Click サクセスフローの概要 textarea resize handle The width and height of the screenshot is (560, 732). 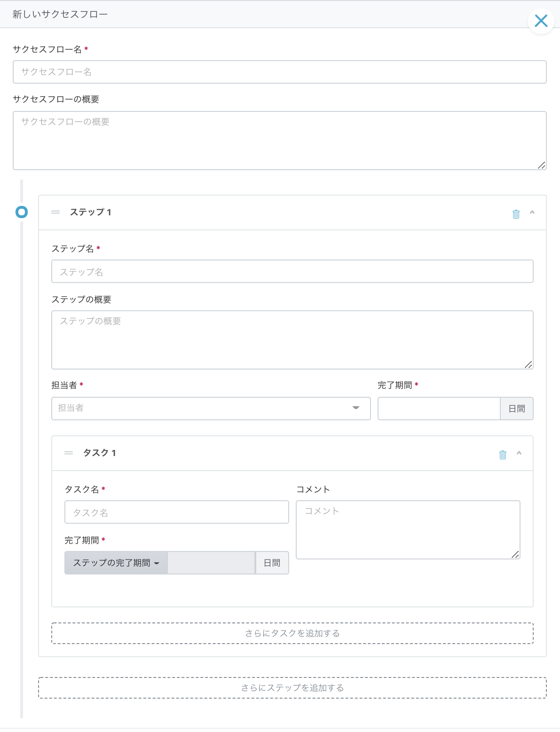541,165
